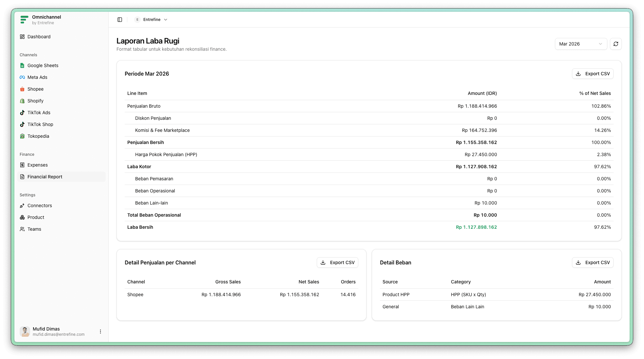
Task: Export Detail Beban as CSV
Action: pos(592,262)
